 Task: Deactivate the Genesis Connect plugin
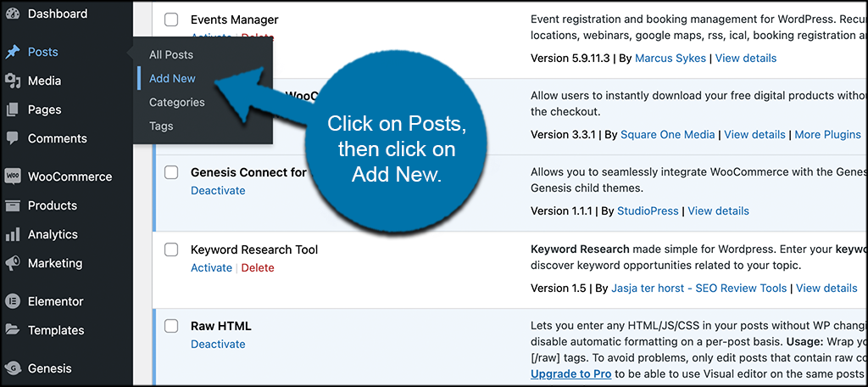[x=218, y=190]
